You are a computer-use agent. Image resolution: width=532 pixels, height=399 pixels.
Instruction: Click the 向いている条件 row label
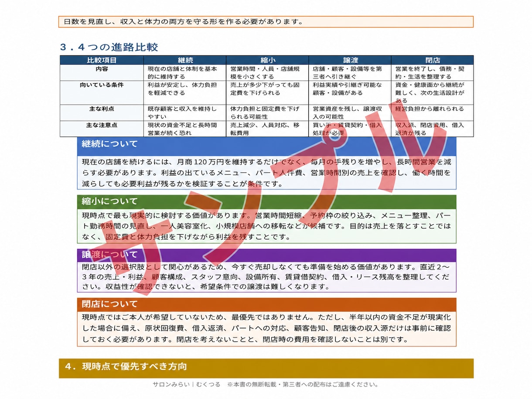(102, 85)
